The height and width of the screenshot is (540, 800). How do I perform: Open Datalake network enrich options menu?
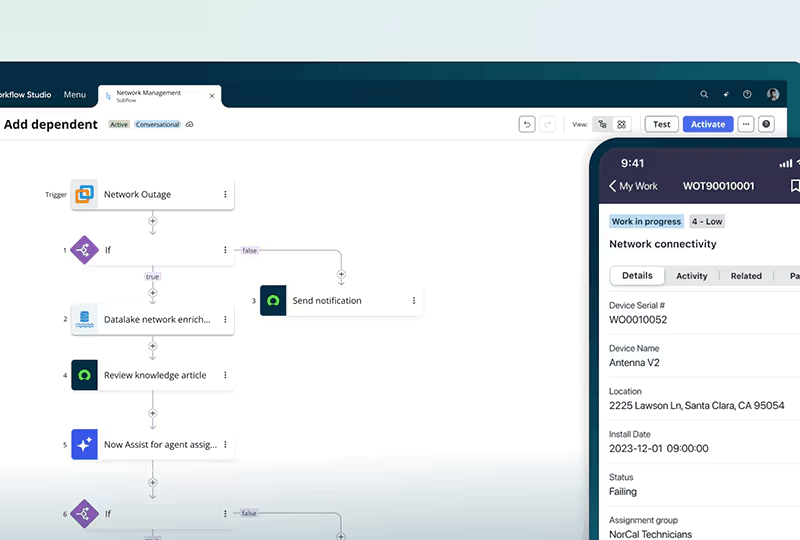(x=225, y=320)
